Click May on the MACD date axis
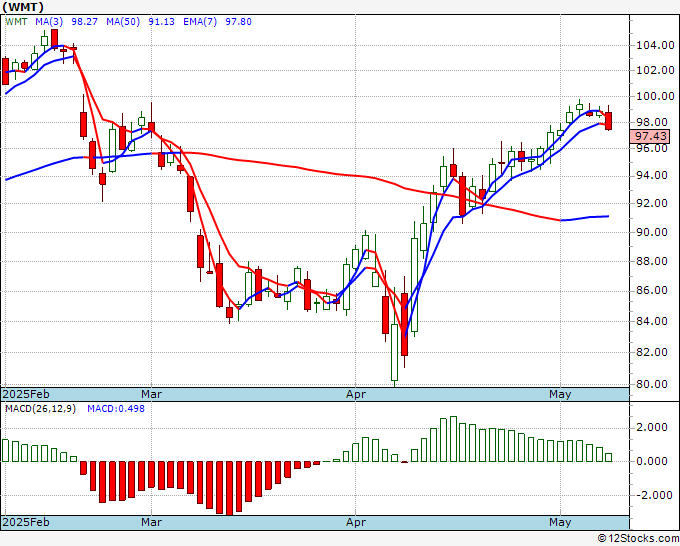 560,522
